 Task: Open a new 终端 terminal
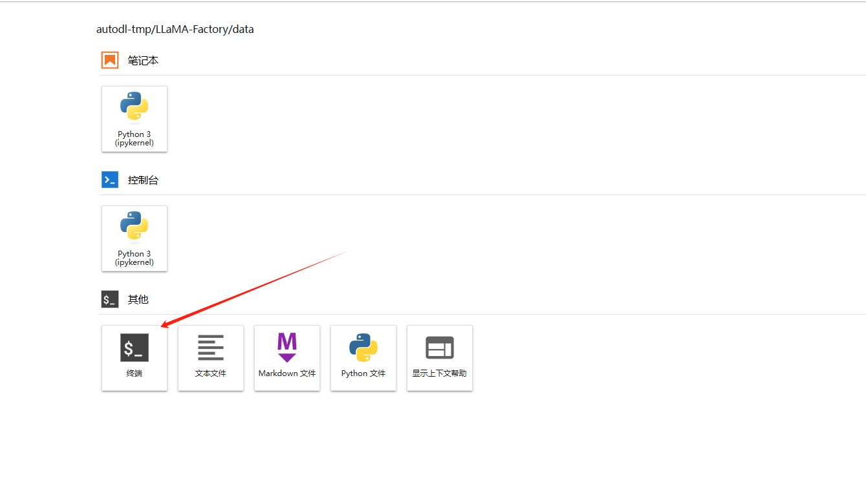135,358
